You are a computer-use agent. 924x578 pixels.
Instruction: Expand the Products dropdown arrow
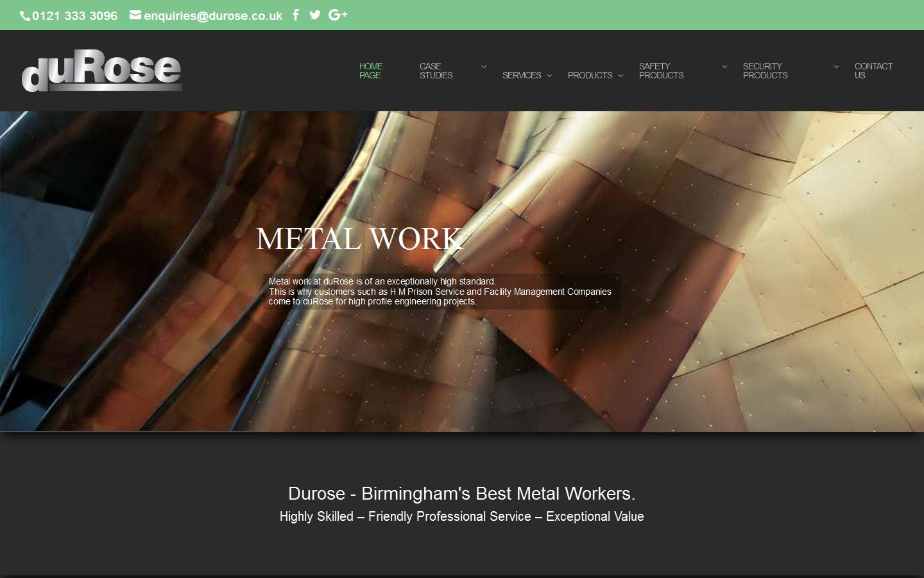coord(620,76)
